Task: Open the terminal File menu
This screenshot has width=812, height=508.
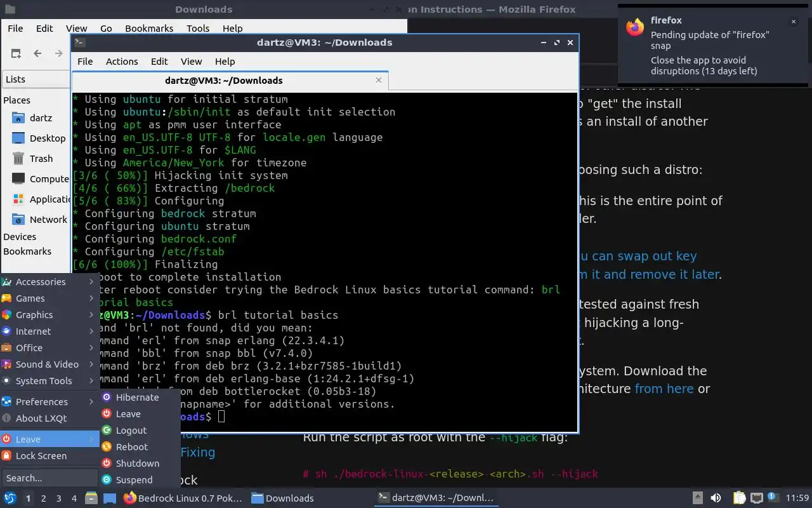Action: pyautogui.click(x=85, y=62)
